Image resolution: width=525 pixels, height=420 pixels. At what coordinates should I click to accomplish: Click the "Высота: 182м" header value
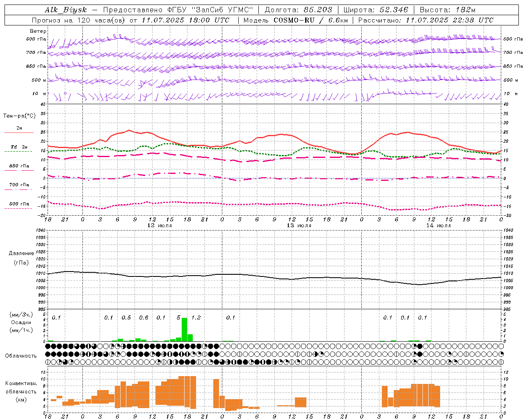pos(447,10)
